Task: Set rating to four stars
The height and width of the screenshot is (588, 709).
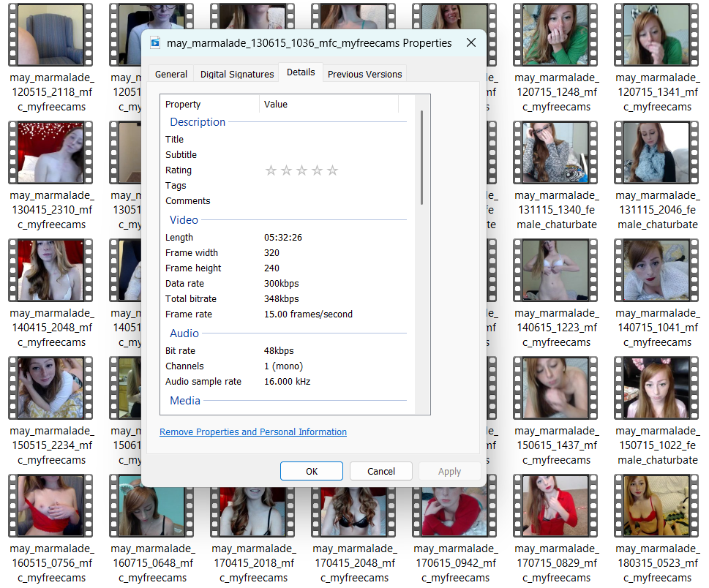Action: coord(317,170)
